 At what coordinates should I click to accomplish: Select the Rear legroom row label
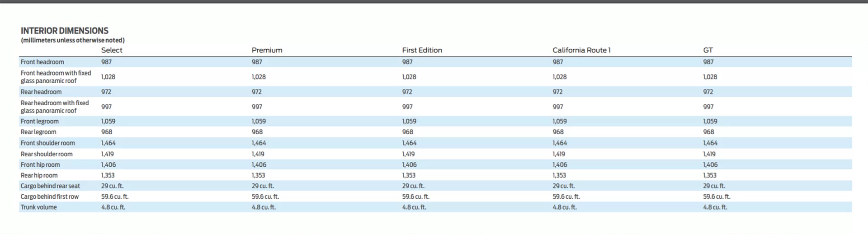pyautogui.click(x=38, y=132)
